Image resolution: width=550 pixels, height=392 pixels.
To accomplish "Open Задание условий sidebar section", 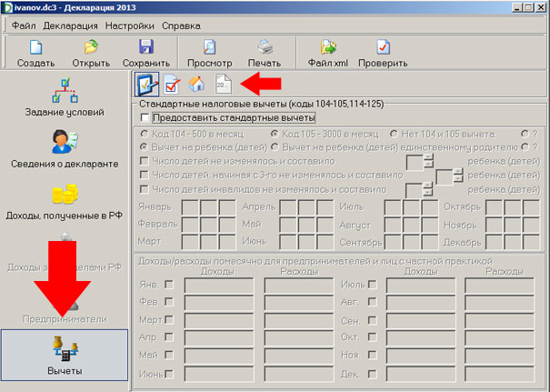I will click(x=64, y=98).
